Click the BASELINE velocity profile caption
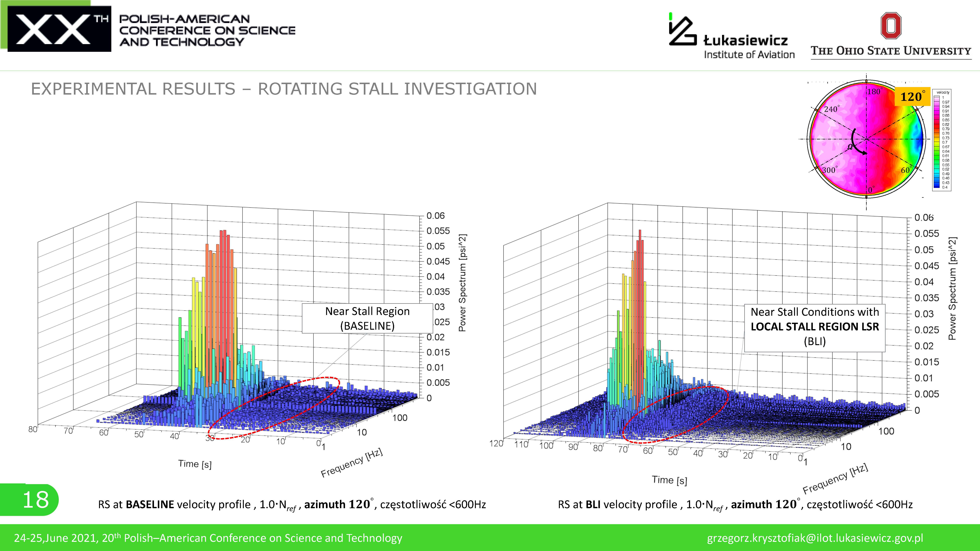Image resolution: width=980 pixels, height=551 pixels. (292, 505)
